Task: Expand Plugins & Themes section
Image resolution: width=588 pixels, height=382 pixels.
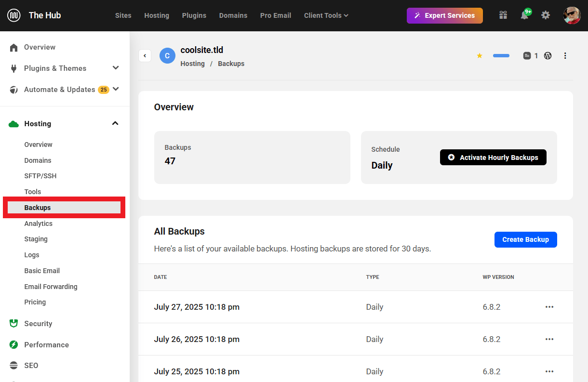Action: coord(115,68)
